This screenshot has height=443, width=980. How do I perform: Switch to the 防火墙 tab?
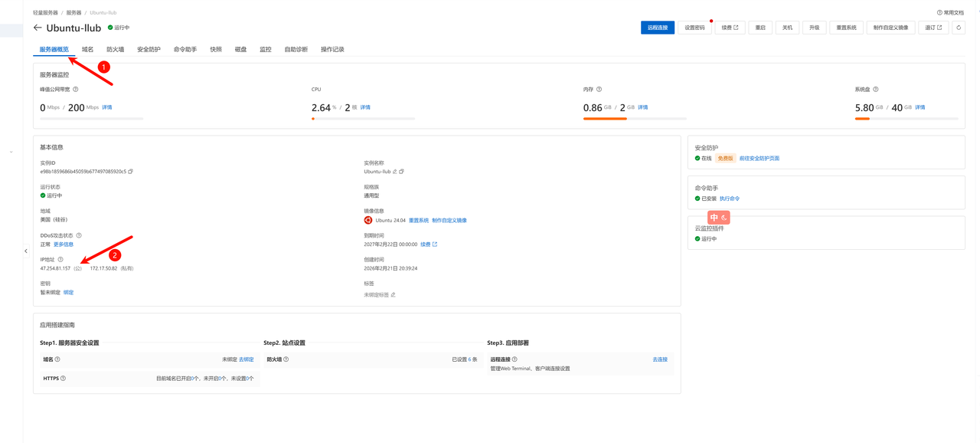coord(116,50)
